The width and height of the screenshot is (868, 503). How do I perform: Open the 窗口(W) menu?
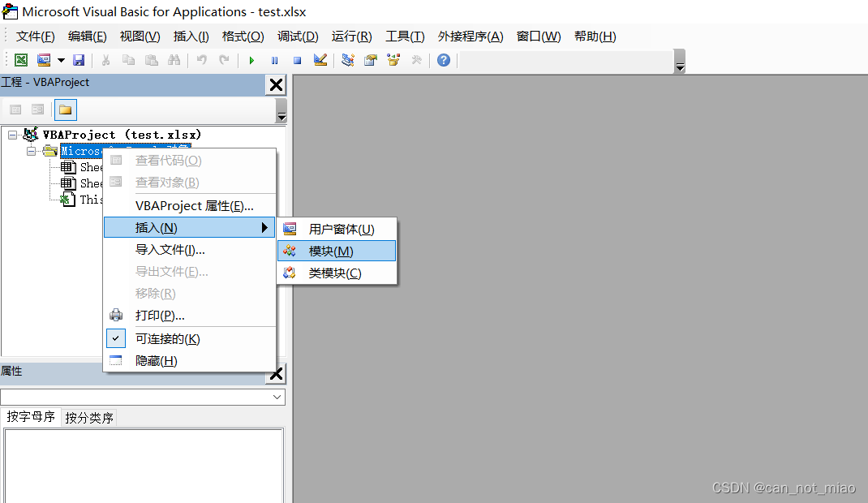coord(538,37)
